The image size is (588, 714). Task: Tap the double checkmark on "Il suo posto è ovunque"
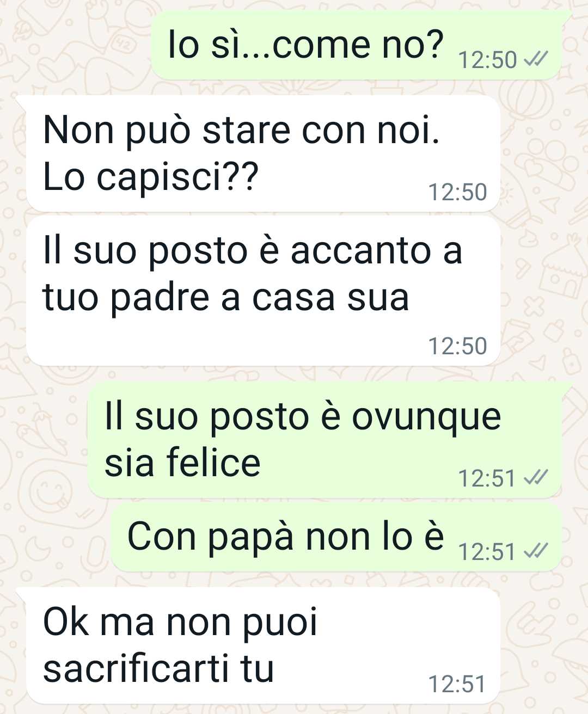click(x=536, y=478)
